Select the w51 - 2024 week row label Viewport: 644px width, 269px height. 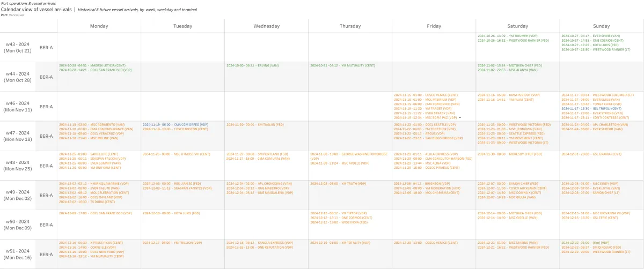18,254
